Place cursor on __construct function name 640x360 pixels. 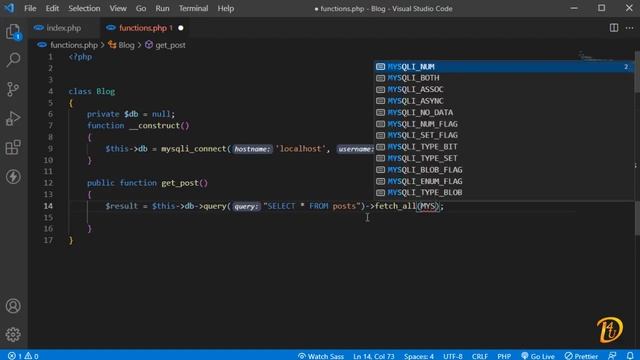point(154,126)
